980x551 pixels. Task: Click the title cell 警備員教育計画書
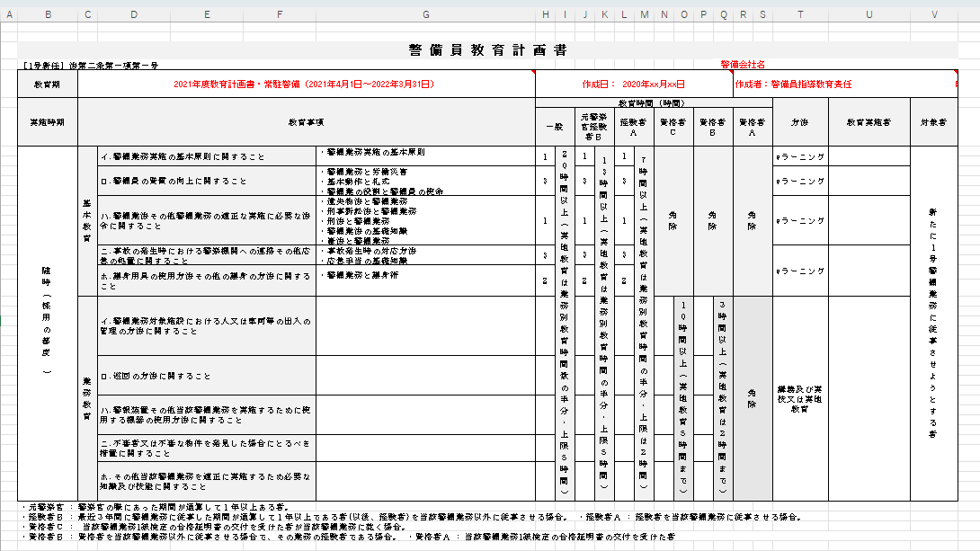click(487, 50)
